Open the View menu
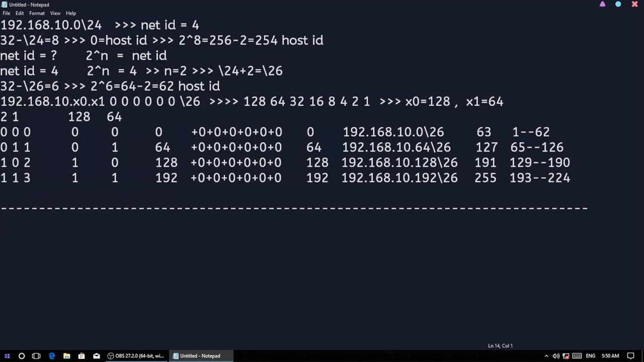 55,13
